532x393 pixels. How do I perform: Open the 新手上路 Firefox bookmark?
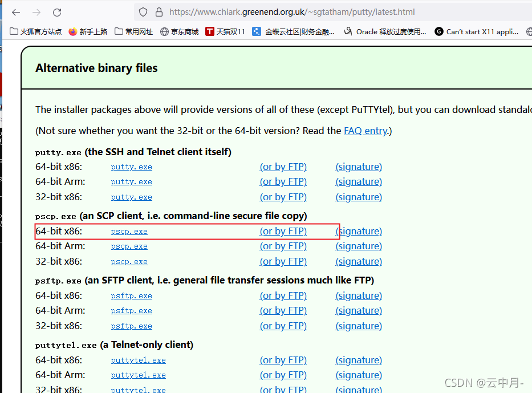pos(88,31)
